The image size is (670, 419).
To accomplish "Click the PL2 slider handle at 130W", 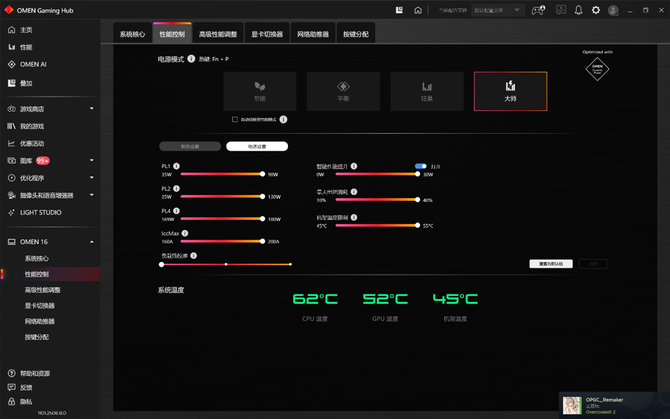I will [x=262, y=196].
